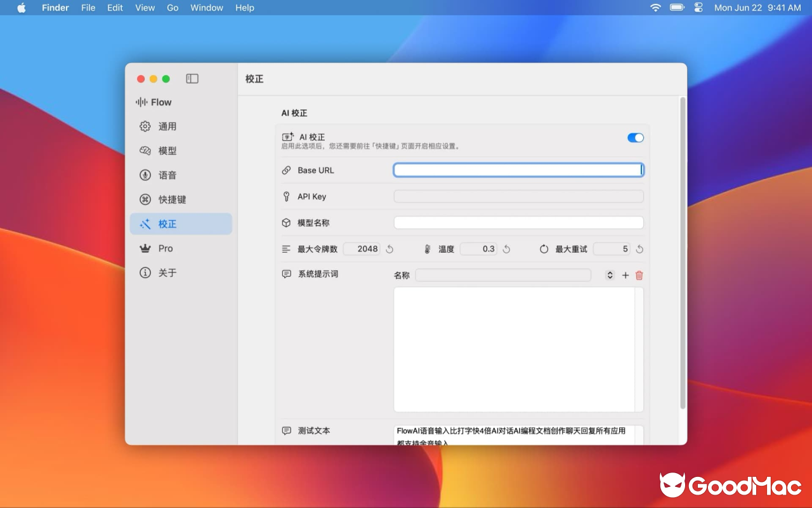The height and width of the screenshot is (508, 812).
Task: Click the AI 校正 sparkle icon
Action: (288, 137)
